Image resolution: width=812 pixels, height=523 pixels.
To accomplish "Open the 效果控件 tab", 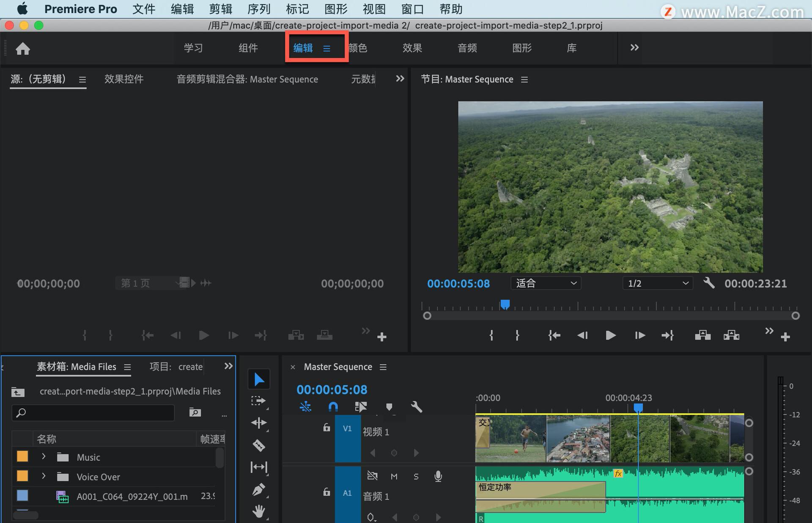I will tap(124, 79).
